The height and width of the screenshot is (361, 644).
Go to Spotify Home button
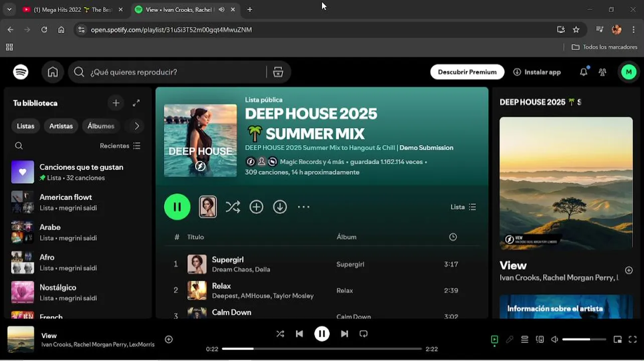(x=53, y=72)
